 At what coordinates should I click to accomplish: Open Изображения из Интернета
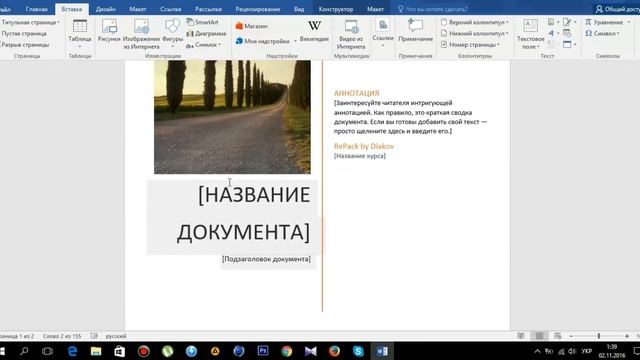point(141,34)
